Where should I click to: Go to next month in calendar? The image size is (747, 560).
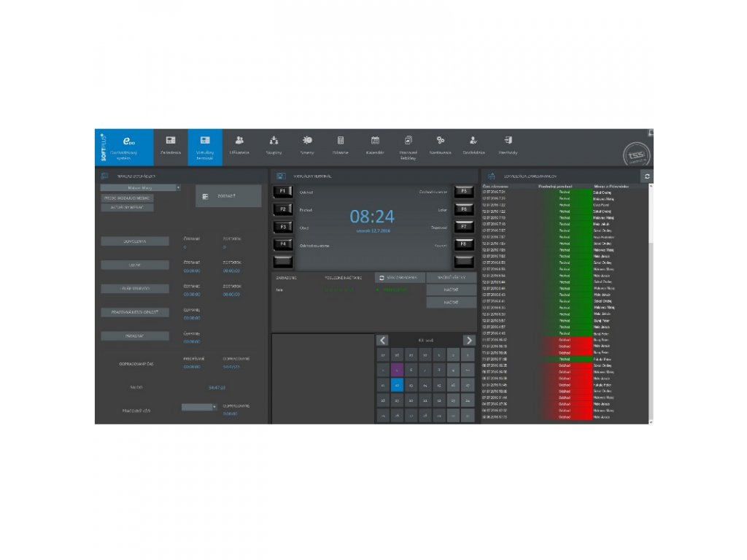[469, 340]
